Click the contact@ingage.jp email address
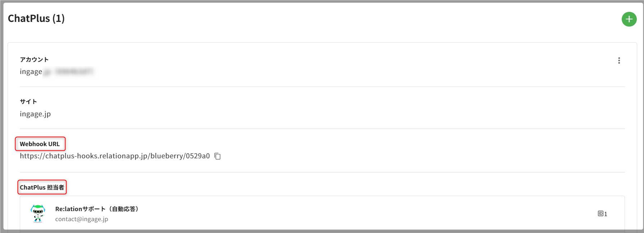Viewport: 644px width, 233px height. pyautogui.click(x=82, y=219)
